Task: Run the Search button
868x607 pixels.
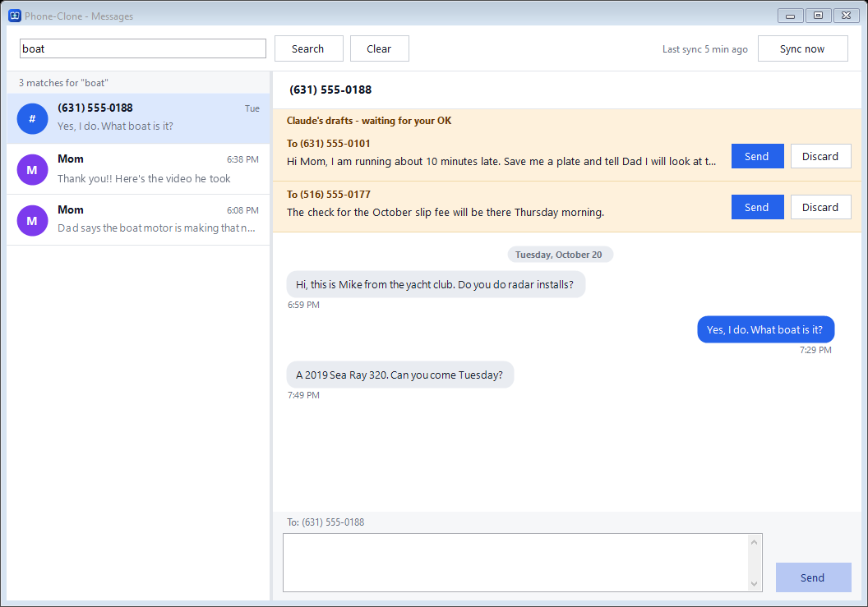Action: 308,48
